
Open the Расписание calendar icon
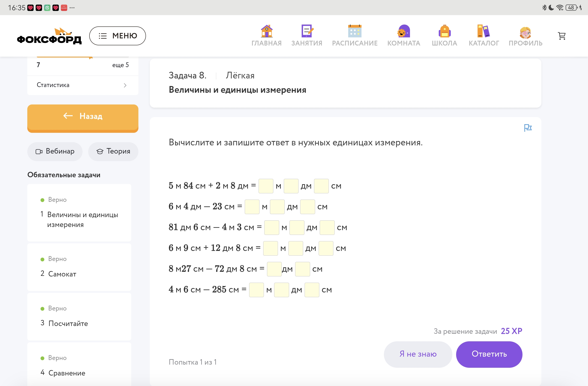pyautogui.click(x=354, y=31)
